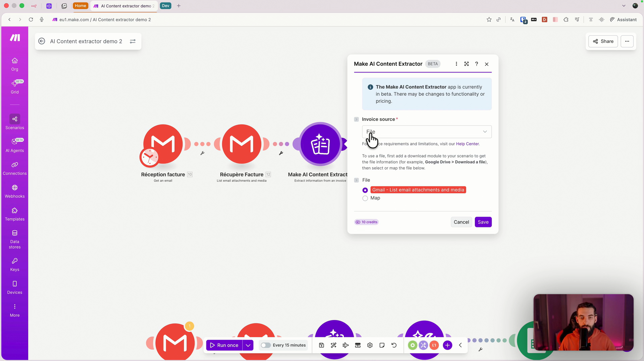Open the AI Agents section
This screenshot has height=361, width=644.
pyautogui.click(x=14, y=145)
